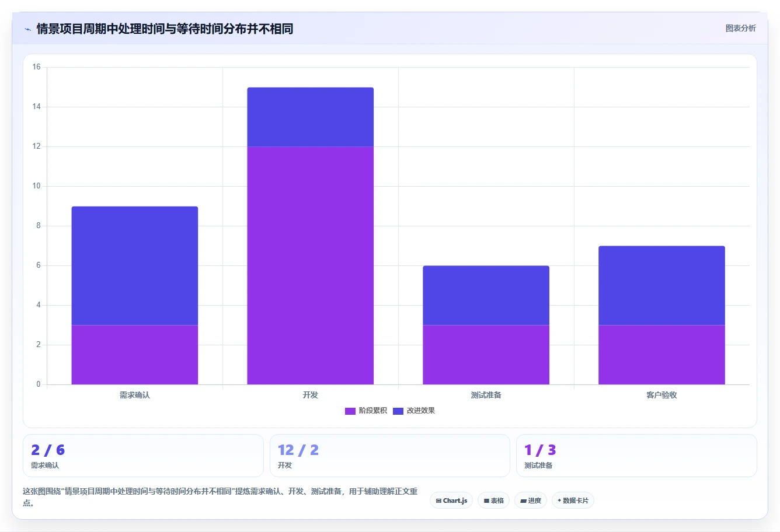
Task: Click the 需求确认 x-axis label
Action: pos(135,395)
